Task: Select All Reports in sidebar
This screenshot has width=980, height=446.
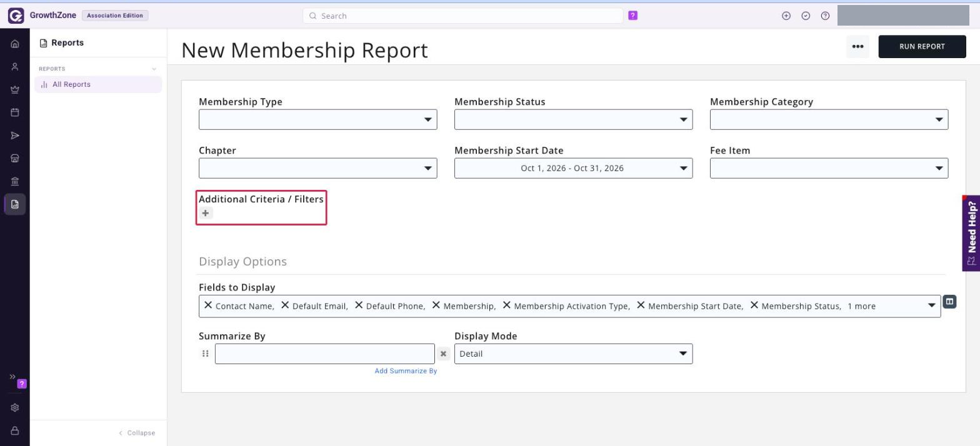Action: [99, 84]
